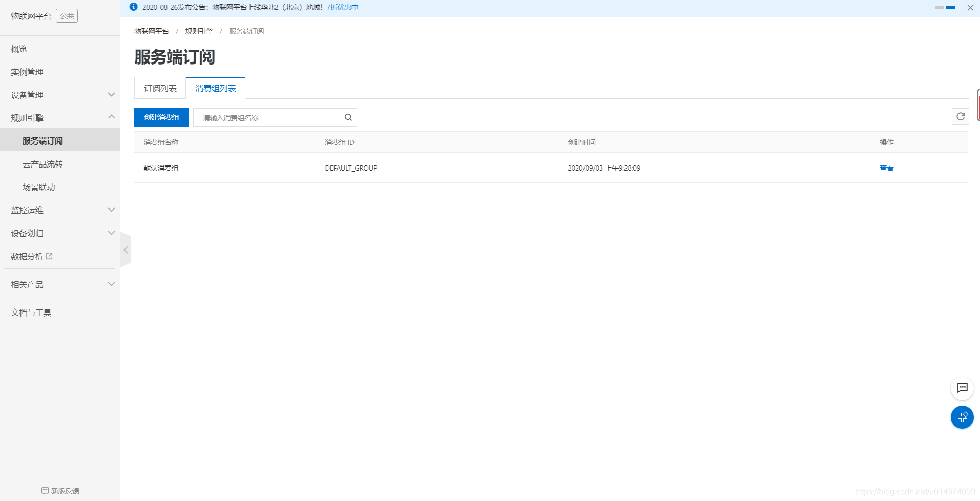Expand the 设备划归 menu chevron
This screenshot has width=980, height=501.
[x=111, y=233]
